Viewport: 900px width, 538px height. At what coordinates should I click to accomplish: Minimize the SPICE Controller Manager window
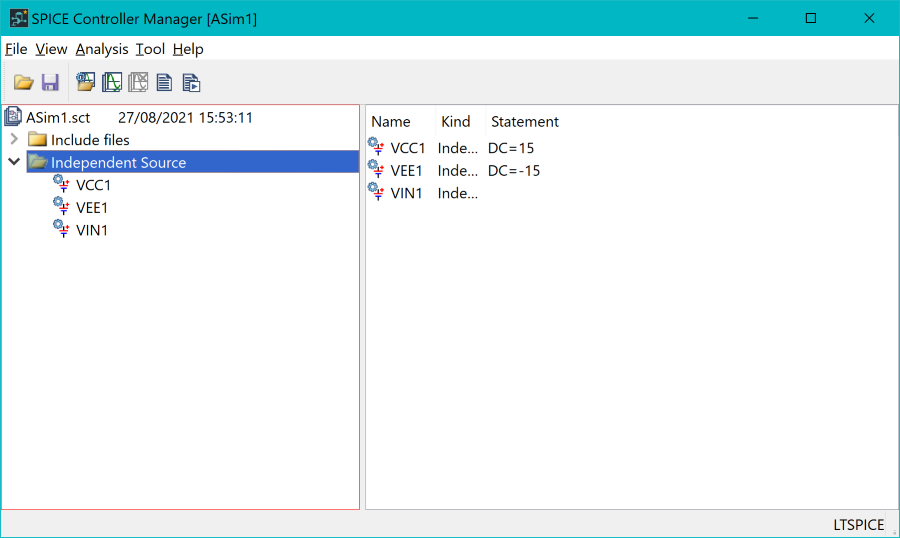pos(753,18)
